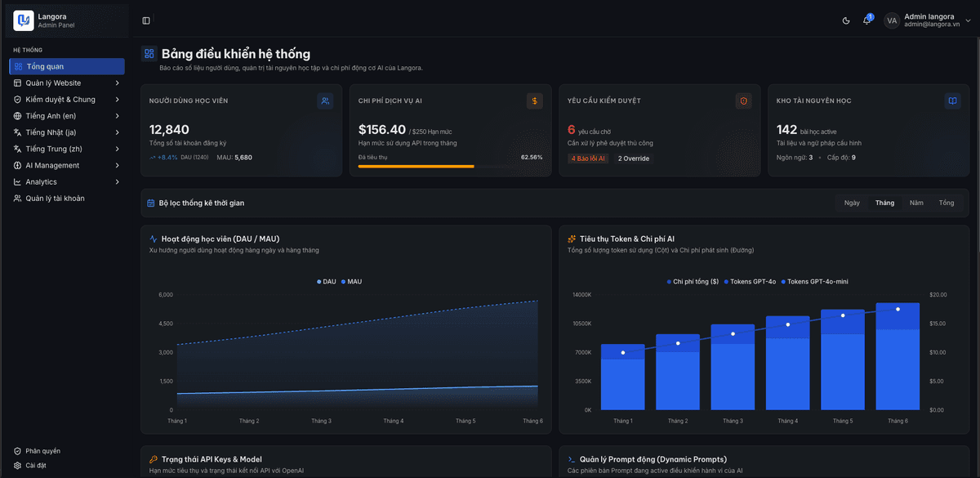The width and height of the screenshot is (980, 478).
Task: Click the Quản lý tài khoản users icon
Action: [18, 198]
